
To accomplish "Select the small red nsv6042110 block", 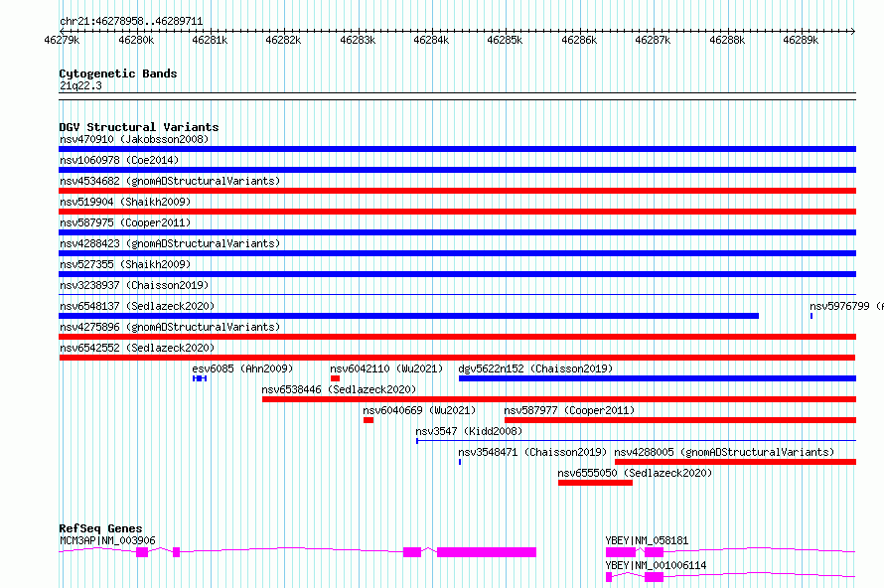I will point(335,378).
